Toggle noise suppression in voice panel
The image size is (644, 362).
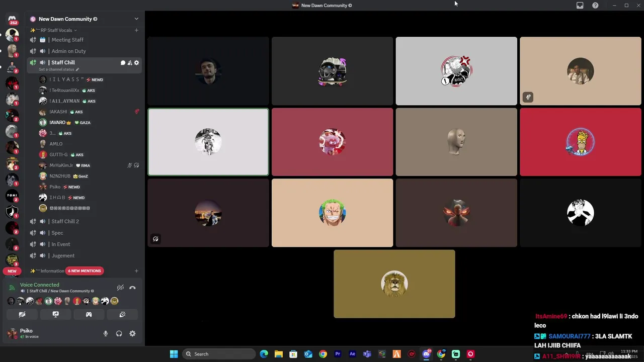click(x=120, y=288)
